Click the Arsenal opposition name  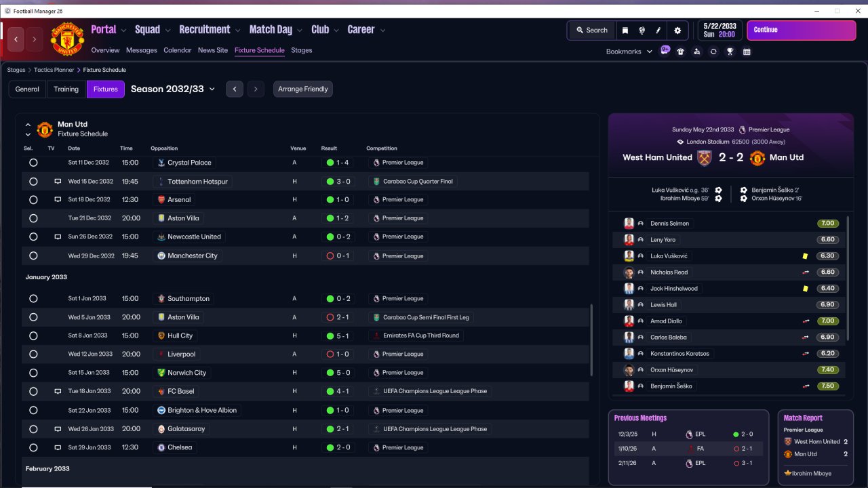click(x=179, y=200)
